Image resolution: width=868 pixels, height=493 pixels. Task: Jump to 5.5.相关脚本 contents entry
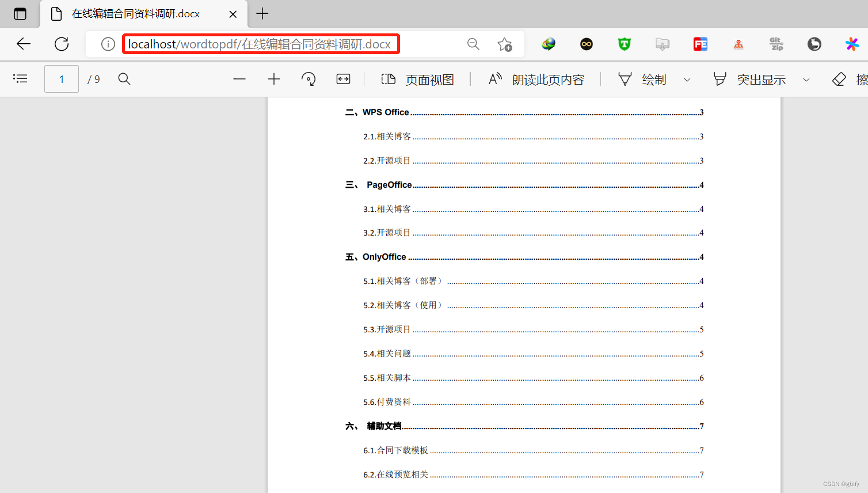click(534, 378)
